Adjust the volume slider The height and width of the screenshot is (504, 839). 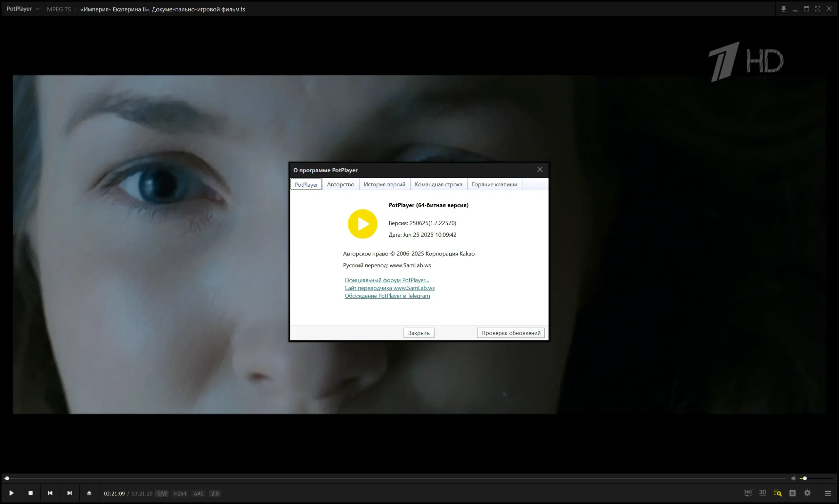(x=805, y=478)
